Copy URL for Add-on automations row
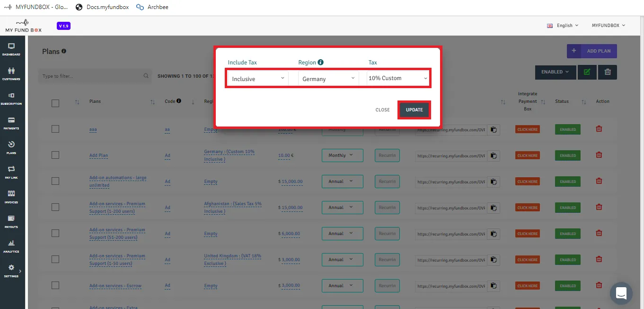 pyautogui.click(x=494, y=182)
